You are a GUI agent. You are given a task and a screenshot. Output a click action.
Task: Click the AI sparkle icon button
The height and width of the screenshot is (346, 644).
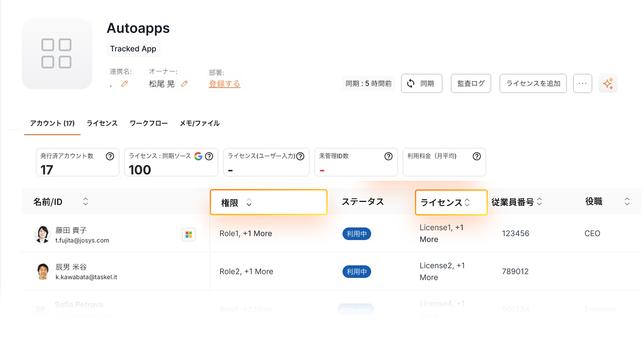(x=608, y=83)
